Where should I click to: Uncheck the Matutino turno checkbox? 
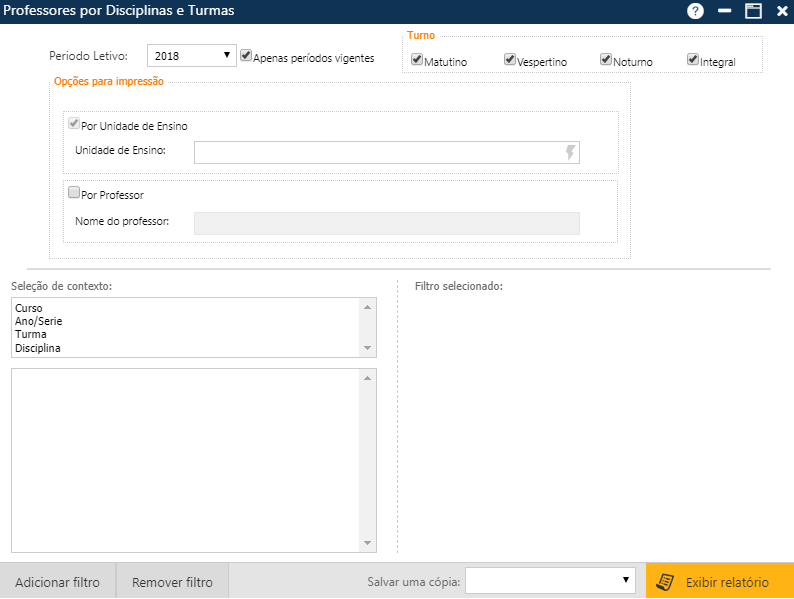[x=417, y=60]
